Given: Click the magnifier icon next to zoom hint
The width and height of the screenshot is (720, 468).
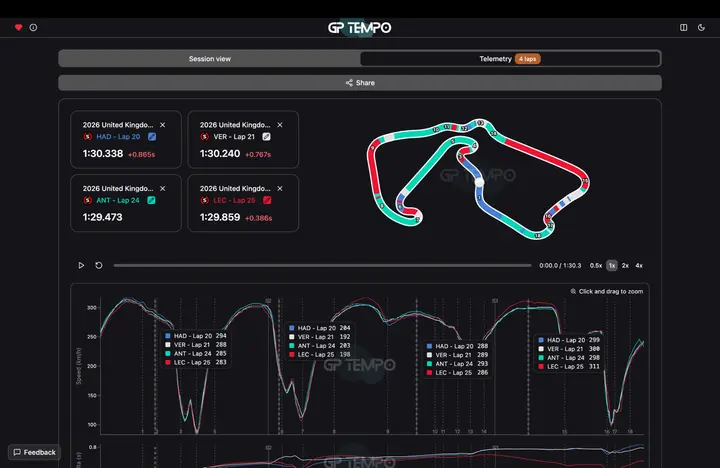Looking at the screenshot, I should point(573,291).
